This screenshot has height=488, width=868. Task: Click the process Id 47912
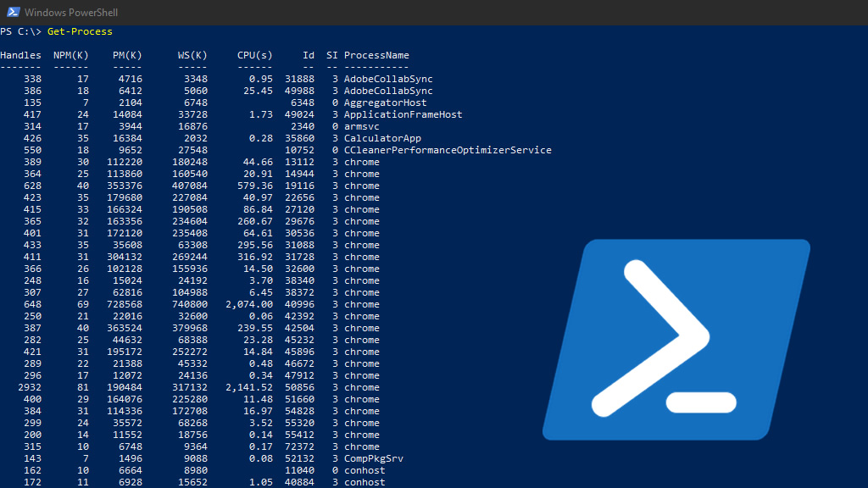(x=299, y=375)
